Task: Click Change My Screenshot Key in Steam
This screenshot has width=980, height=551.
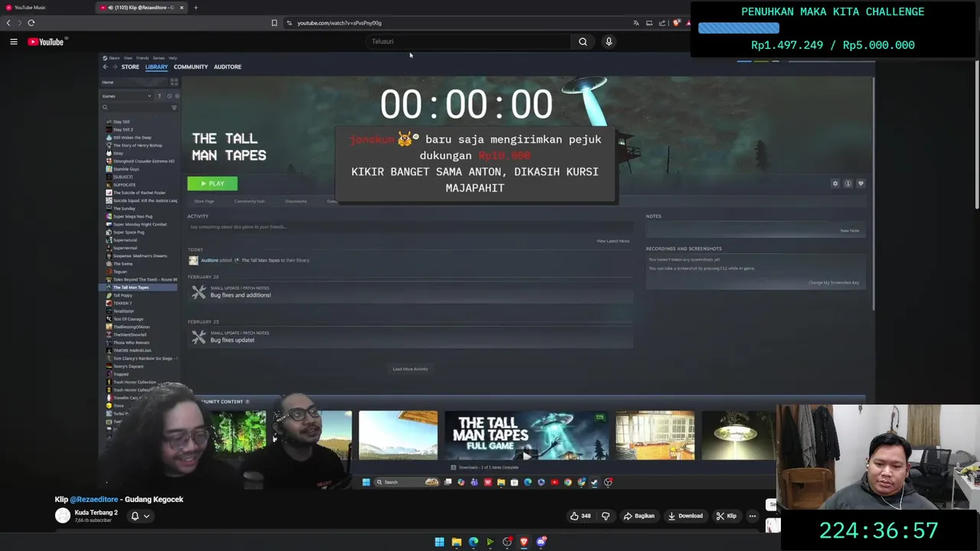Action: point(834,282)
